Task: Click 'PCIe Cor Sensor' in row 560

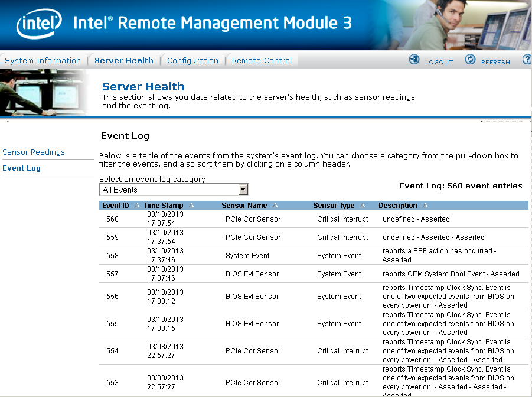Action: click(x=253, y=219)
